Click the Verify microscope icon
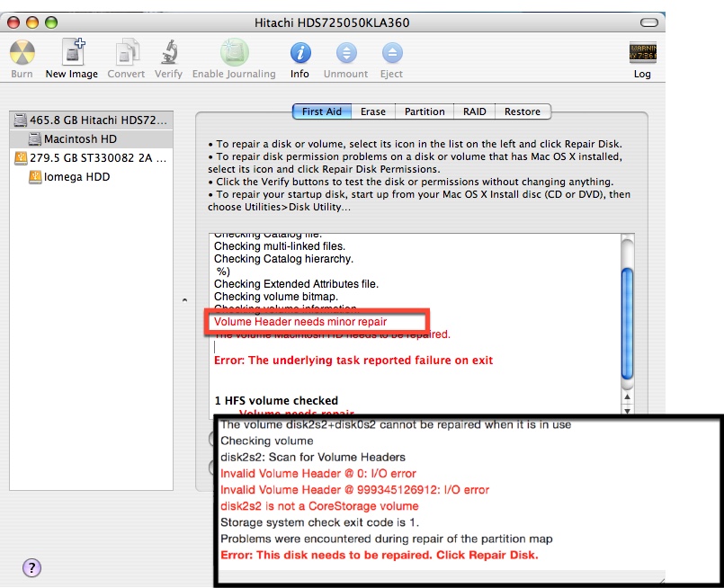The image size is (724, 588). tap(168, 53)
